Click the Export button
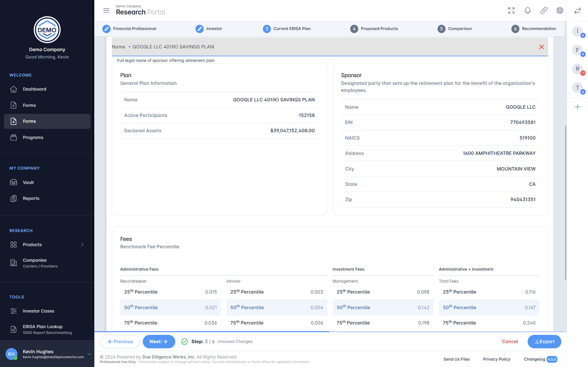 544,342
